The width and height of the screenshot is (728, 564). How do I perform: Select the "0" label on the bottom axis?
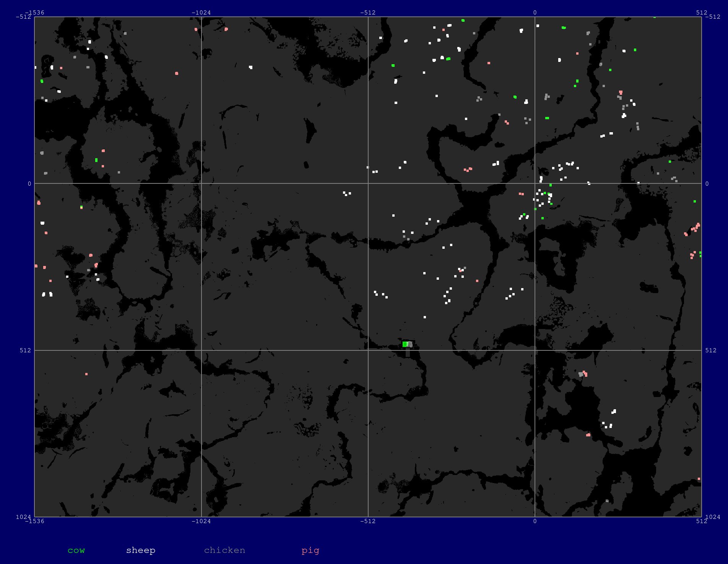pos(535,521)
